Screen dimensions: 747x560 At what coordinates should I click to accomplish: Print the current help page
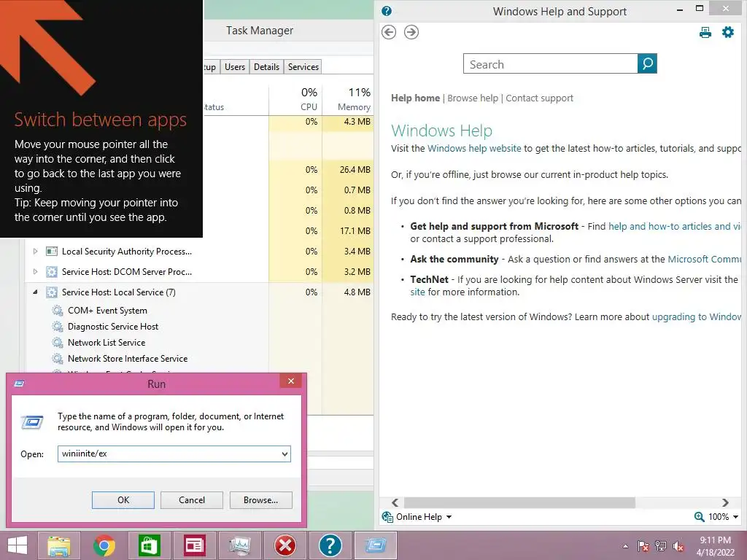705,32
